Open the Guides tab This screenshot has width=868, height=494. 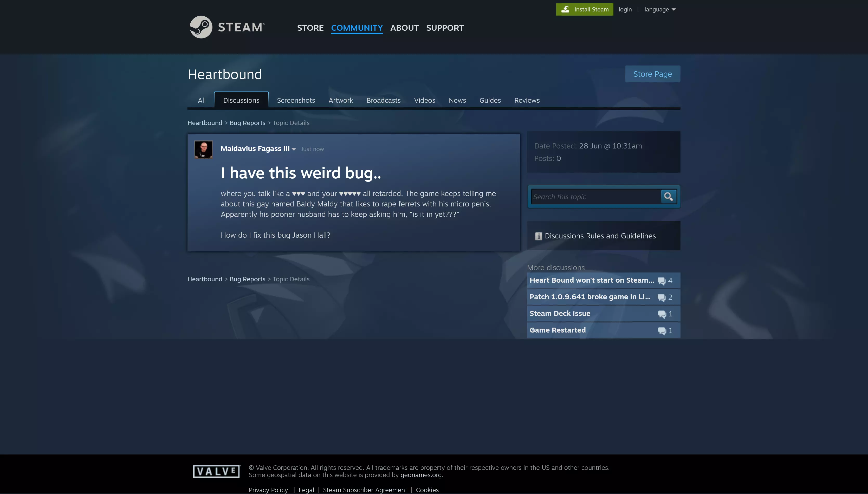click(490, 100)
